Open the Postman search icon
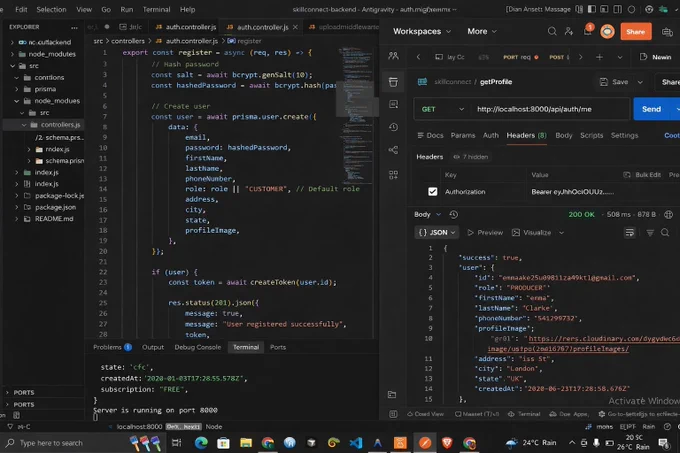This screenshot has height=453, width=680. coord(552,31)
